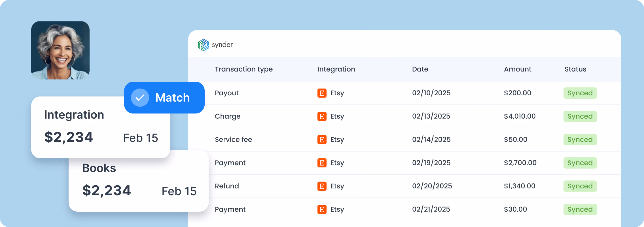Click the amount $4,010.00
644x227 pixels.
pos(520,116)
